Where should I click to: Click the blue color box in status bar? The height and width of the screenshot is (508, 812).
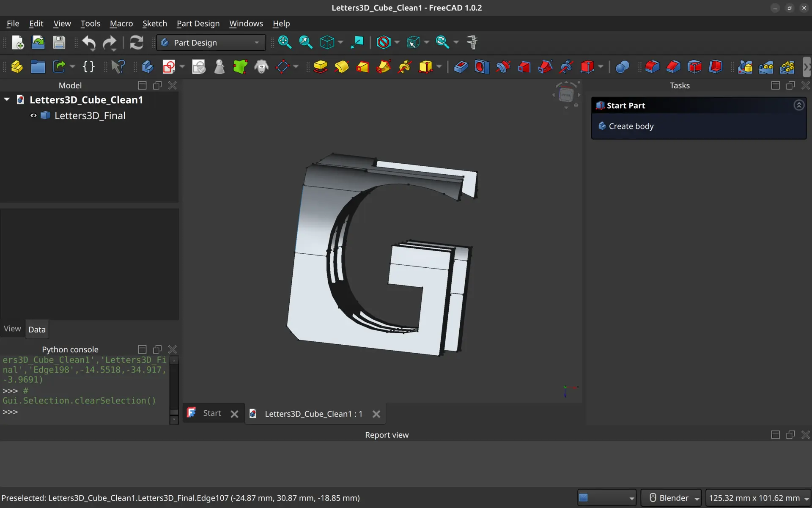pyautogui.click(x=584, y=498)
